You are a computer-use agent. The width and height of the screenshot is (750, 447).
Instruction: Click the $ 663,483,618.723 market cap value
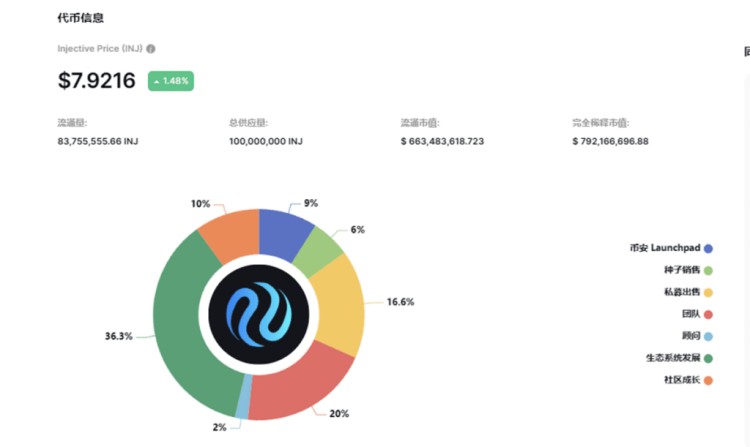click(442, 142)
